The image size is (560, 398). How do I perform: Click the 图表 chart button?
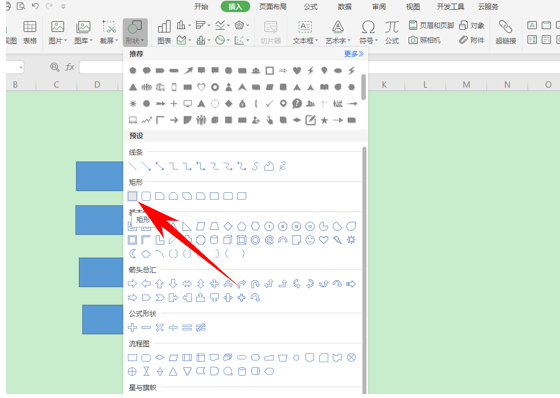(164, 32)
